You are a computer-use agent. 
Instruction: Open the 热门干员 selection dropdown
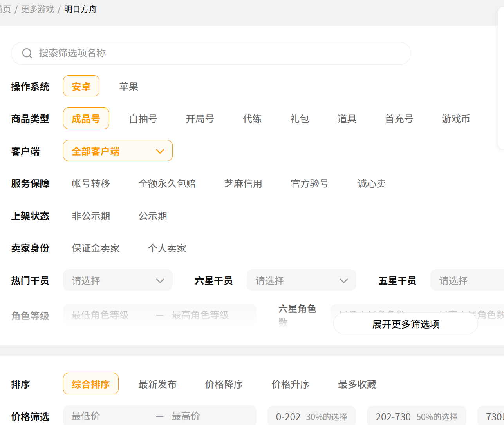(117, 281)
